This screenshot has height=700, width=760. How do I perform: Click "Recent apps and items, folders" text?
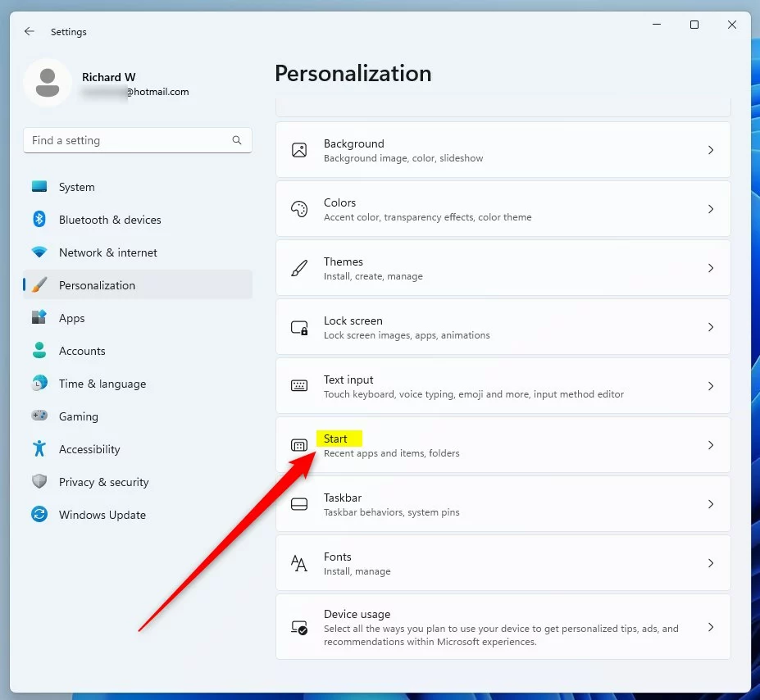click(392, 453)
